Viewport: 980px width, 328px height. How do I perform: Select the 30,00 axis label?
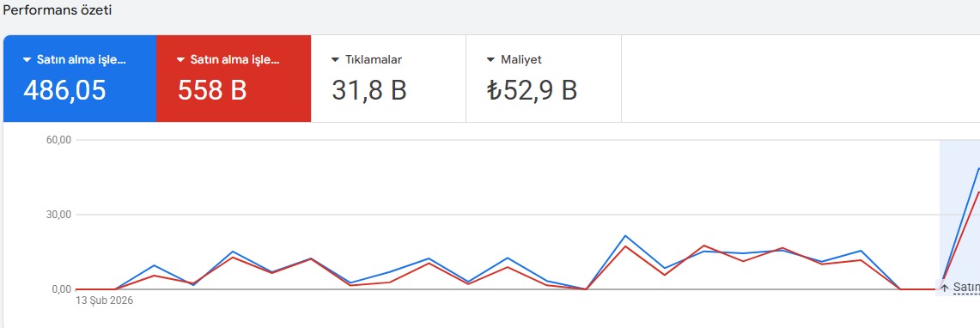59,215
